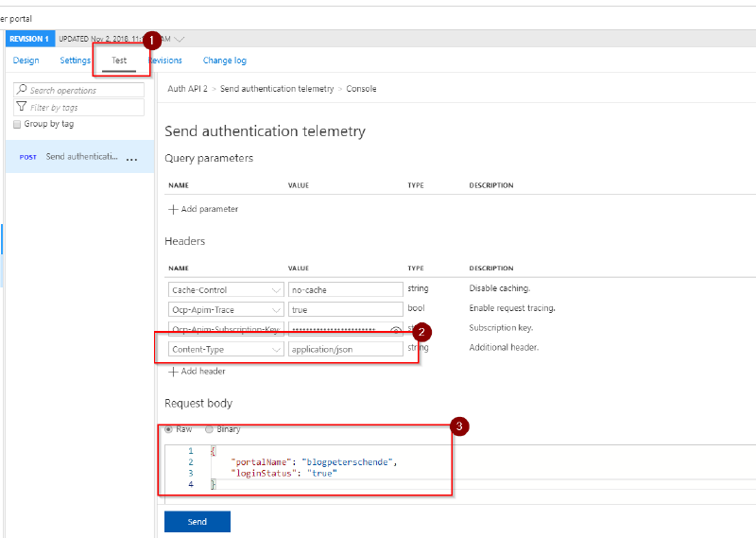The image size is (756, 538).
Task: Select the Binary request body option
Action: (210, 429)
